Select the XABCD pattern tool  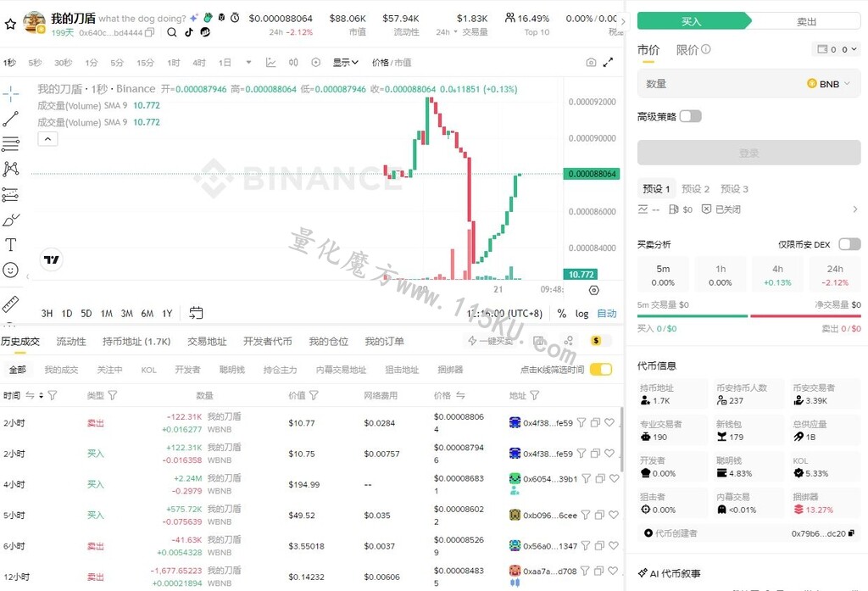coord(10,169)
